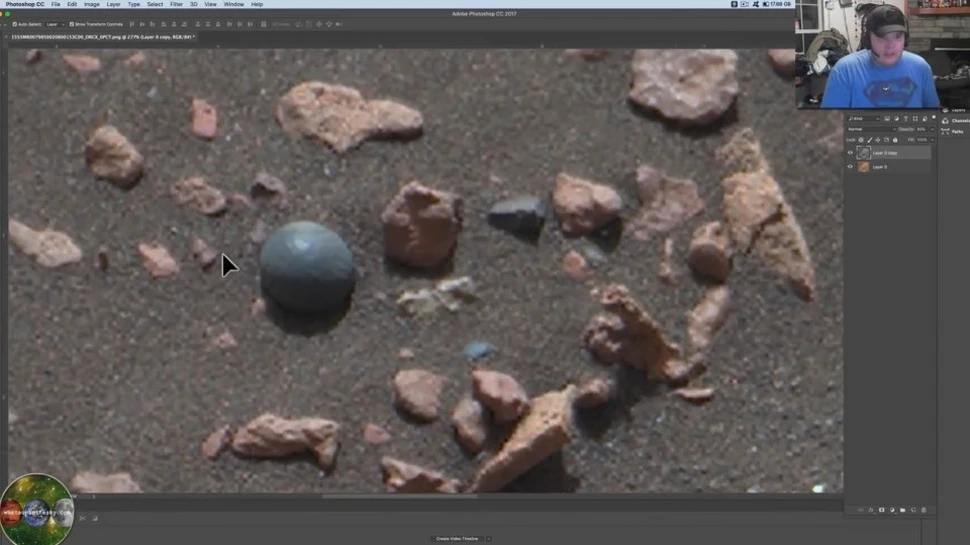The height and width of the screenshot is (545, 970).
Task: Add a layer mask
Action: point(882,510)
